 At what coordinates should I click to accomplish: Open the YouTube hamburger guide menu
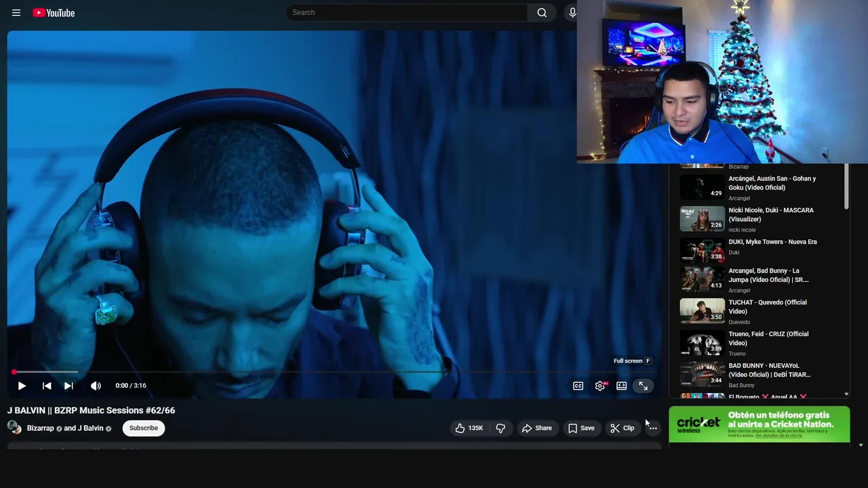16,13
